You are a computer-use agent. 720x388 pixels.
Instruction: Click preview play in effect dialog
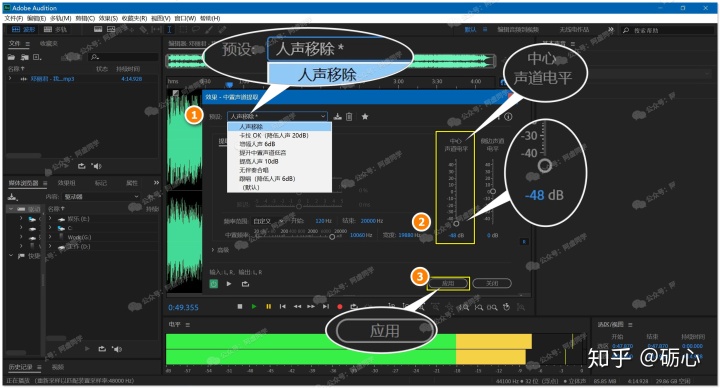(x=229, y=284)
